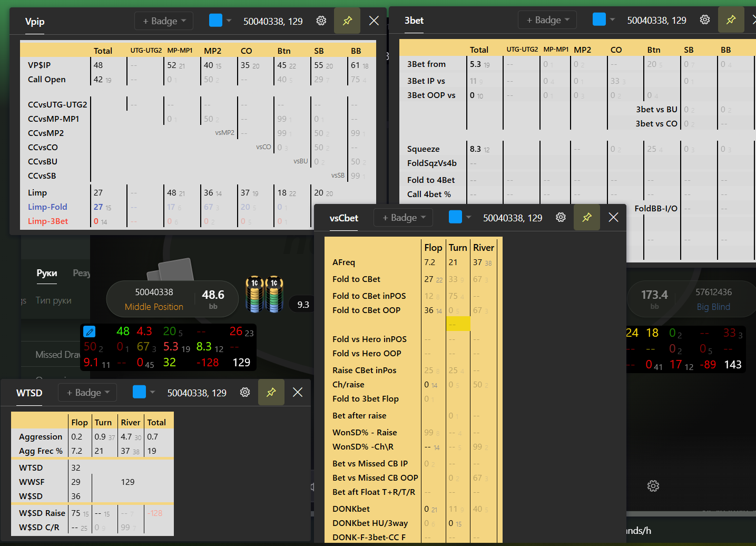Screen dimensions: 756x546
Task: Toggle pin in vsCbet popup header
Action: coord(587,217)
